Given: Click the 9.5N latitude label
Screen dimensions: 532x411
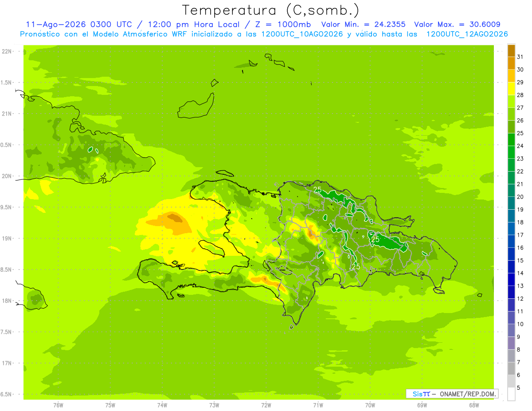Looking at the screenshot, I should [x=6, y=207].
